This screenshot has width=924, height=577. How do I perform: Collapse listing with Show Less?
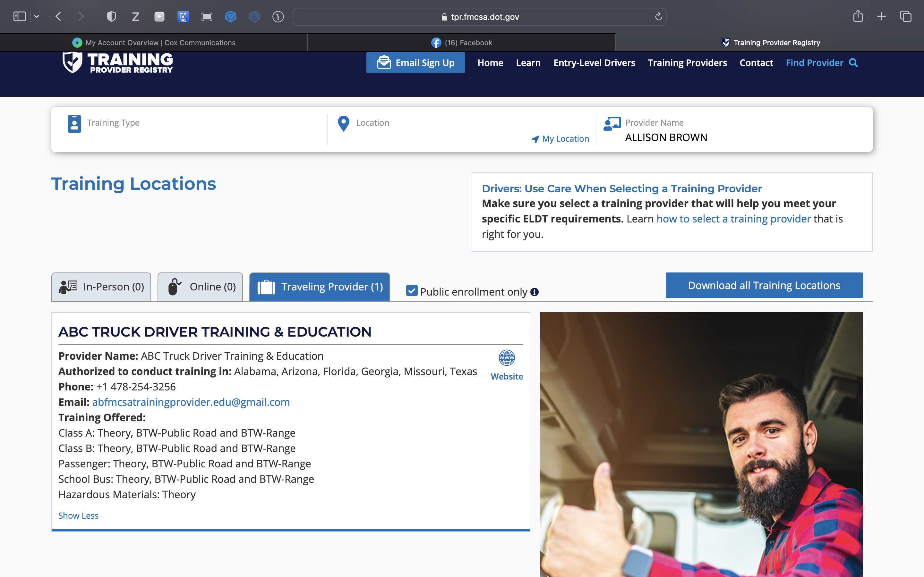[x=78, y=515]
